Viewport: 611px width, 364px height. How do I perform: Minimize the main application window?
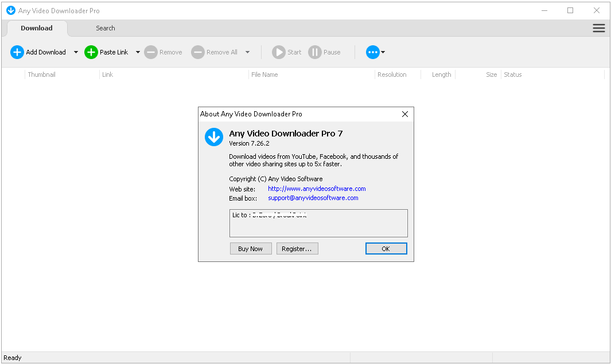click(544, 10)
